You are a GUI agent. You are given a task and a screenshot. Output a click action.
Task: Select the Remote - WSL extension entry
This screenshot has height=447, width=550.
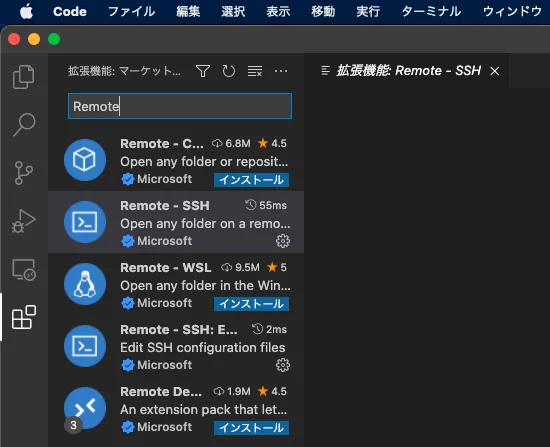tap(176, 285)
